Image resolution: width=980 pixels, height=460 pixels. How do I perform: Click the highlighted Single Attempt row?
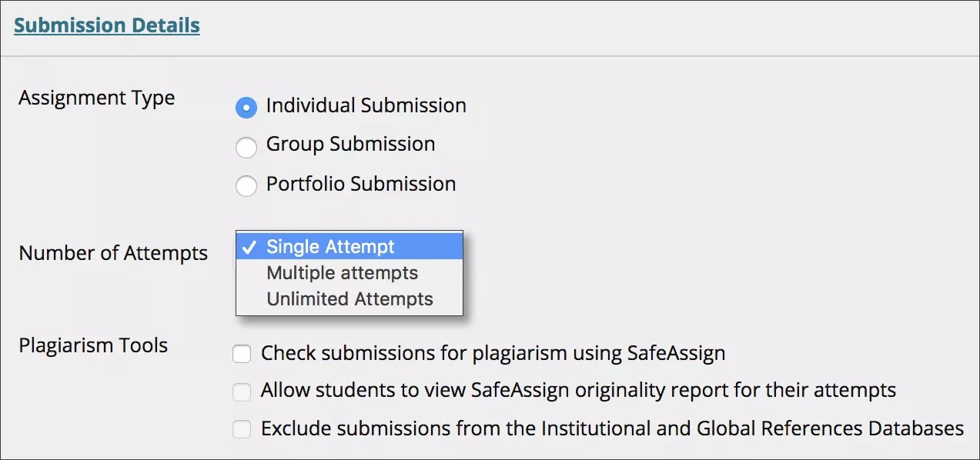349,246
